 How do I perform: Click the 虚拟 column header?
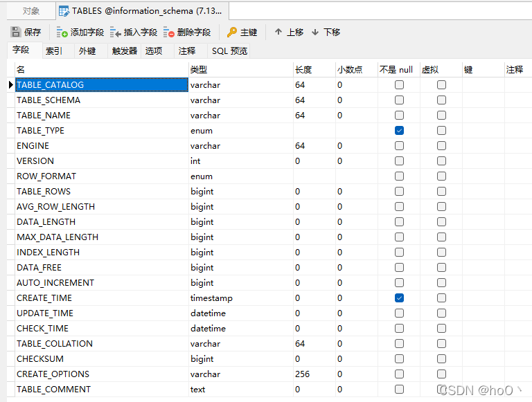pos(441,69)
